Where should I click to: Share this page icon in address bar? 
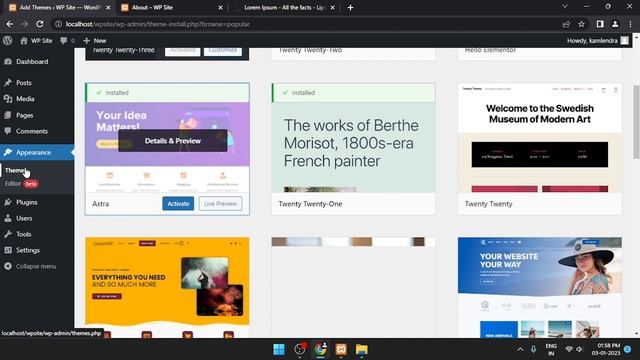[566, 24]
